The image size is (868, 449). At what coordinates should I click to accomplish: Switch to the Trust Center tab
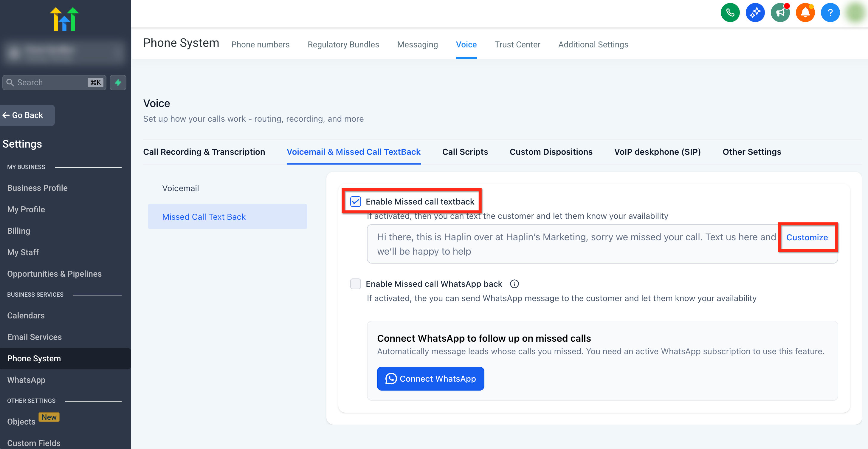pos(517,44)
